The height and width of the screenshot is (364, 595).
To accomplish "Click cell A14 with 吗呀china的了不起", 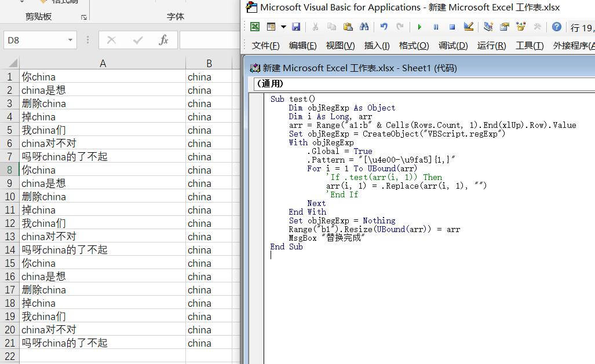I will click(x=64, y=250).
